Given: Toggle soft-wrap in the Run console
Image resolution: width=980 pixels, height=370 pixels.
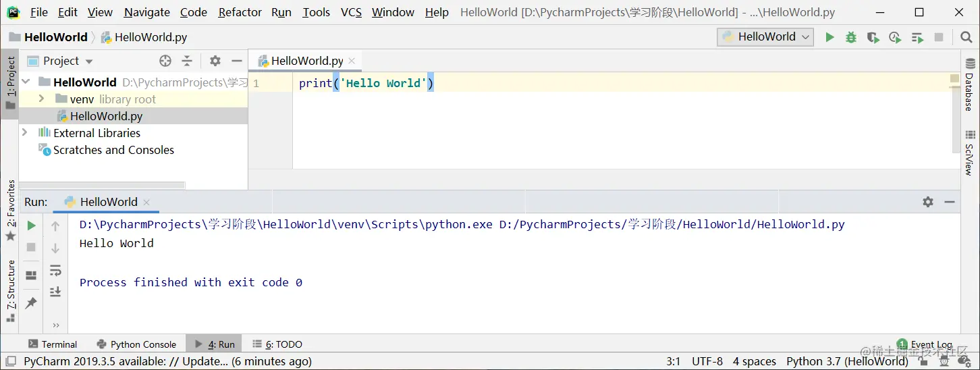Looking at the screenshot, I should (x=55, y=271).
